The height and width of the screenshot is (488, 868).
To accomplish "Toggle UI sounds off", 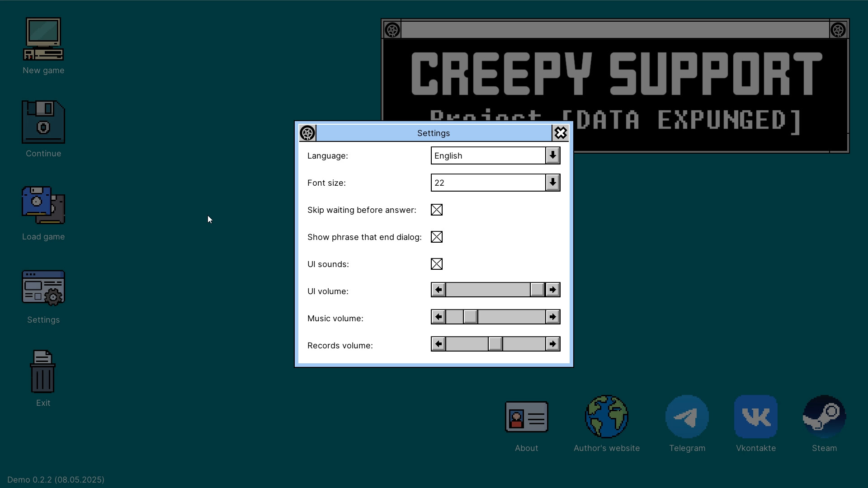I will point(436,264).
